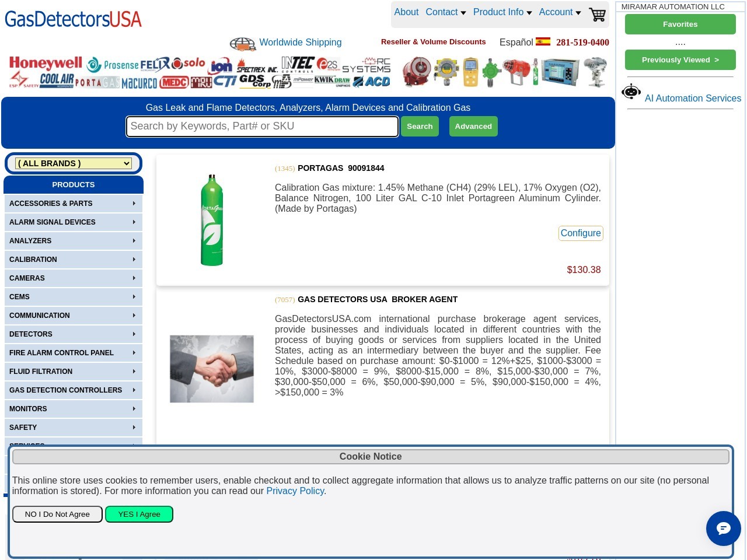Click the handshake broker agent thumbnail
This screenshot has height=560, width=747.
(212, 369)
